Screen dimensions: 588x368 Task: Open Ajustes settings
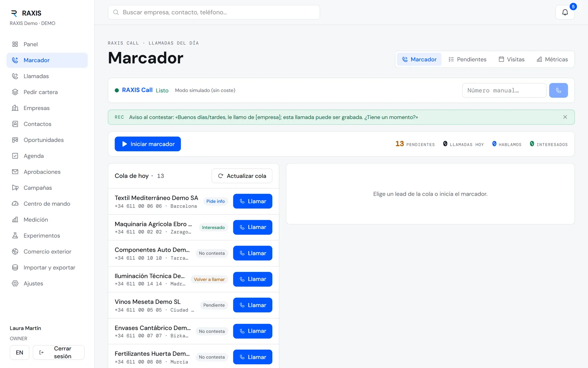[47, 283]
